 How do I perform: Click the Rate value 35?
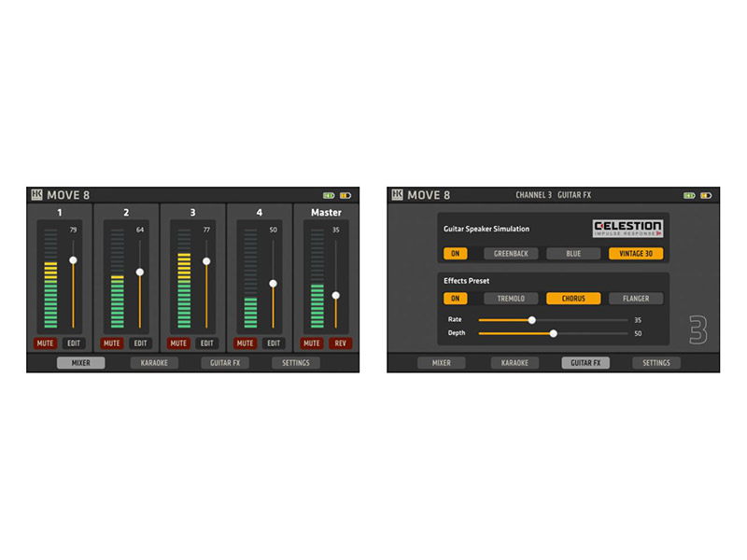[638, 320]
